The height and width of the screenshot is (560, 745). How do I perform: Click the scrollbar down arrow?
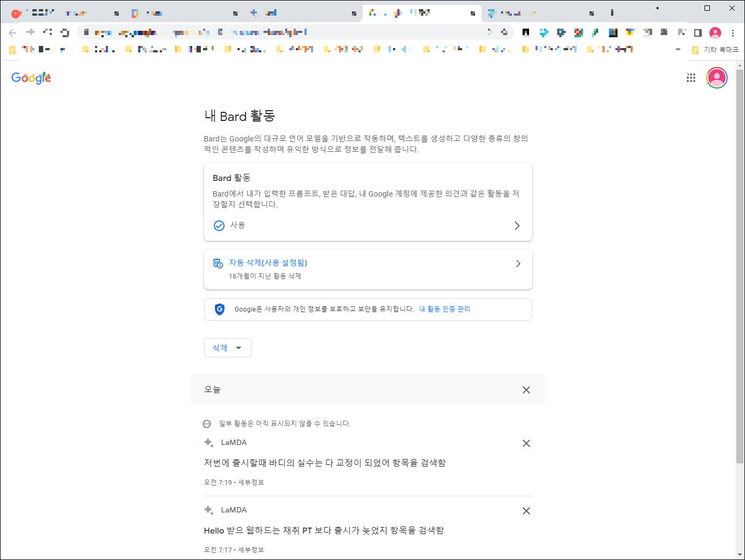tap(740, 555)
